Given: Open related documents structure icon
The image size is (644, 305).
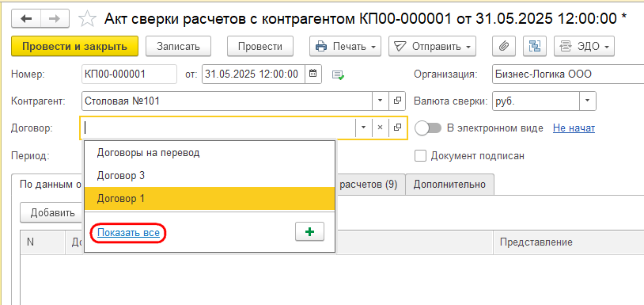Looking at the screenshot, I should (x=535, y=47).
